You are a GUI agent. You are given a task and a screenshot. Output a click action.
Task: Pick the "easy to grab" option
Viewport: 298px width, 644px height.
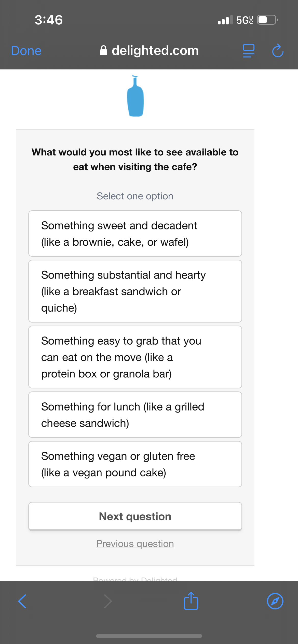pos(135,357)
